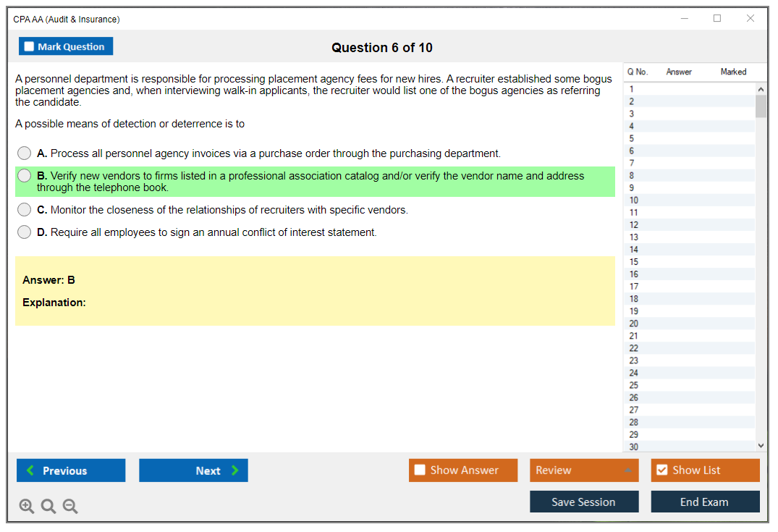Open the Review dropdown
The height and width of the screenshot is (532, 778).
coord(584,470)
